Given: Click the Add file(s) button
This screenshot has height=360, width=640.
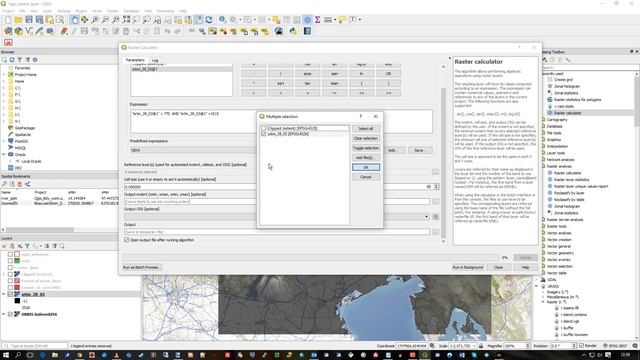Looking at the screenshot, I should pos(366,158).
